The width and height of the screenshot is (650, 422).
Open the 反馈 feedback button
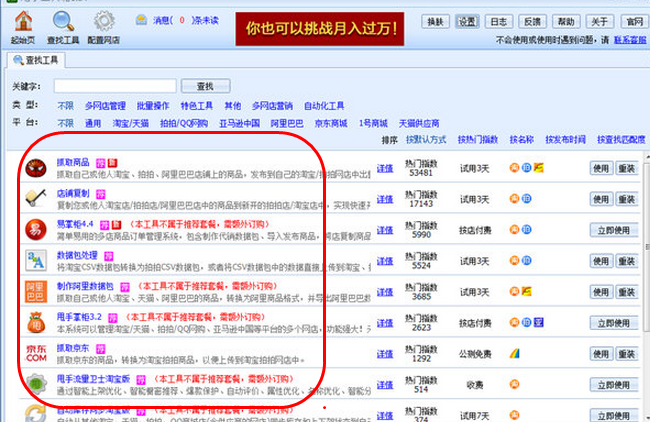click(533, 22)
